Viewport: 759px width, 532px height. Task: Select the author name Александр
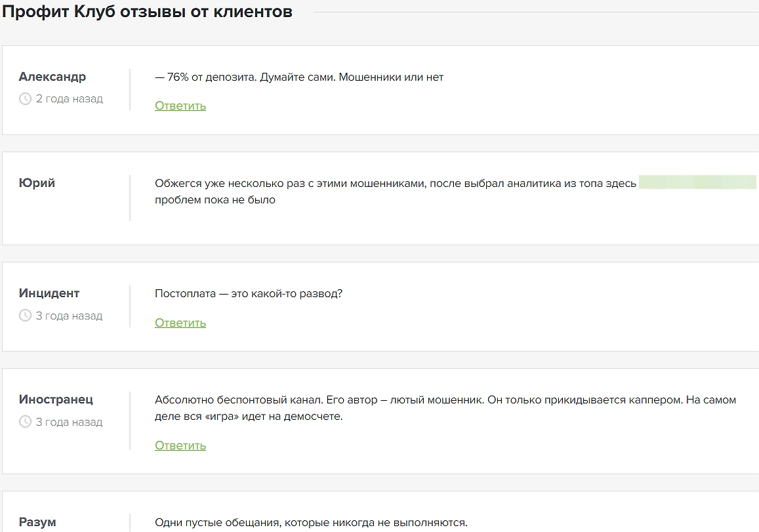coord(52,77)
